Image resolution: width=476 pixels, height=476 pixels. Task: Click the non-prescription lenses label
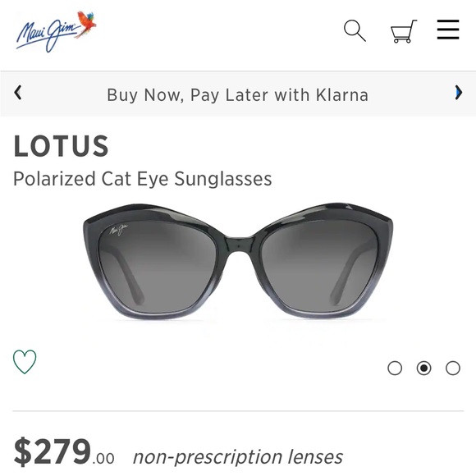[238, 457]
